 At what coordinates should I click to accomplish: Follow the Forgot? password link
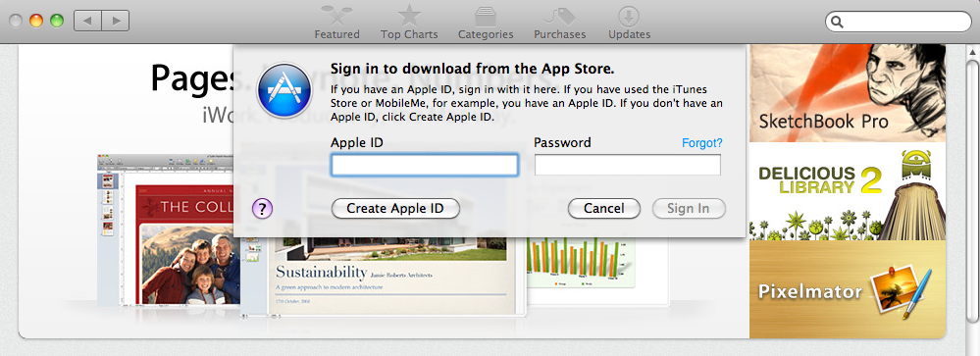tap(701, 143)
